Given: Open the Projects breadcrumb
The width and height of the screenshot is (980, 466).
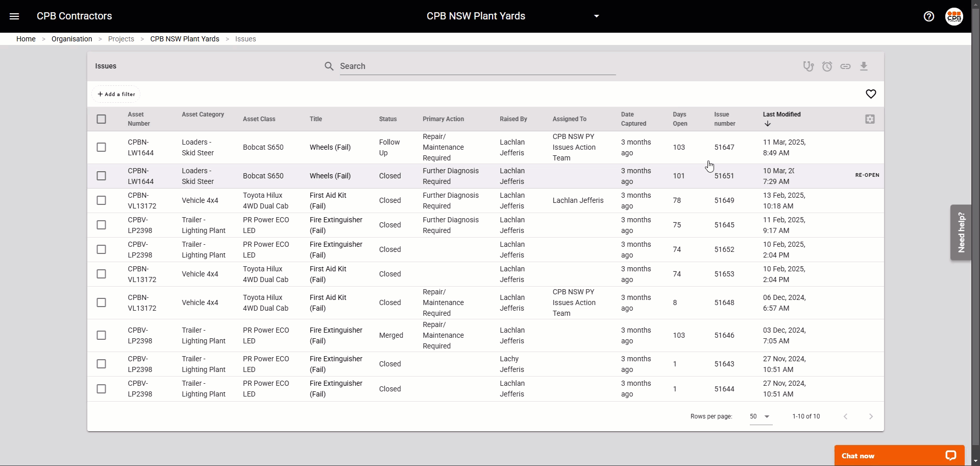Looking at the screenshot, I should 121,39.
